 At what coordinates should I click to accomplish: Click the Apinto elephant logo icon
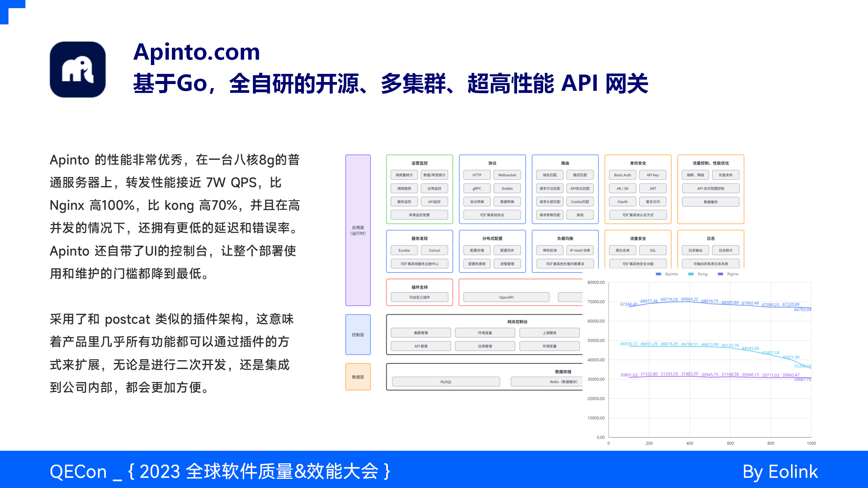[x=78, y=69]
